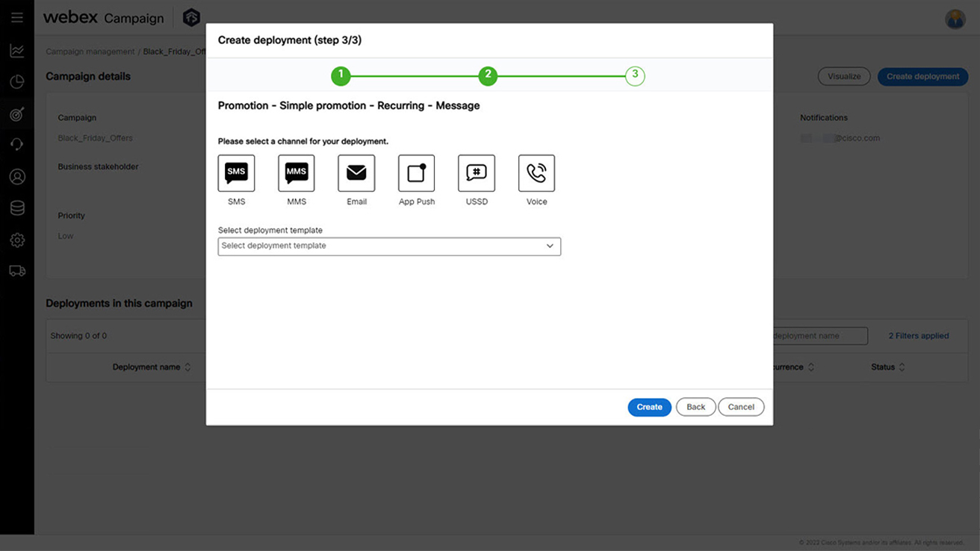Click the Back button

point(696,407)
